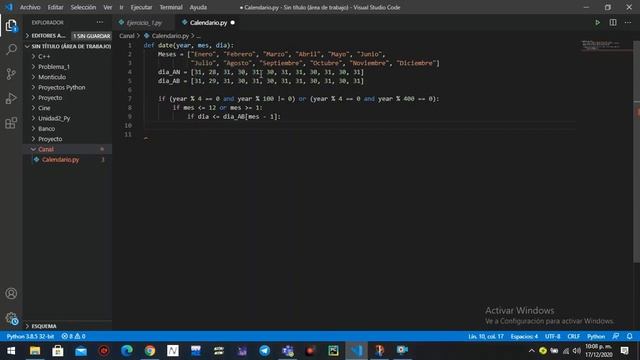Open the Extensions view
The image size is (640, 360).
coord(11,122)
